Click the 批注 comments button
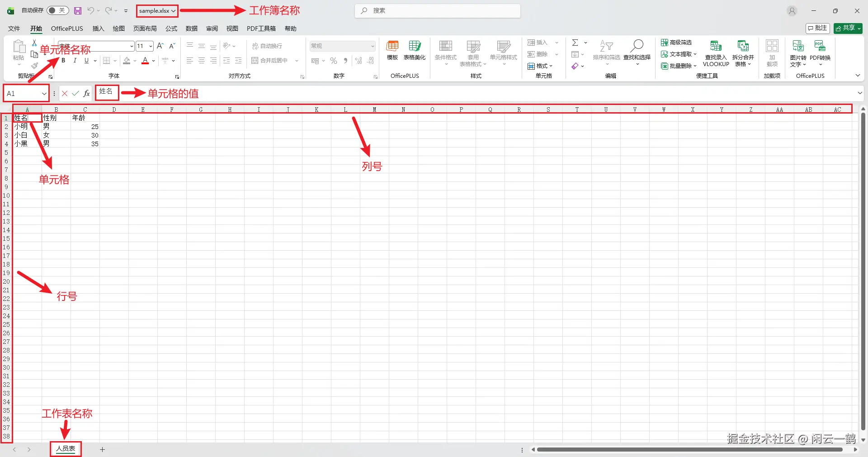Image resolution: width=868 pixels, height=457 pixels. pos(817,28)
